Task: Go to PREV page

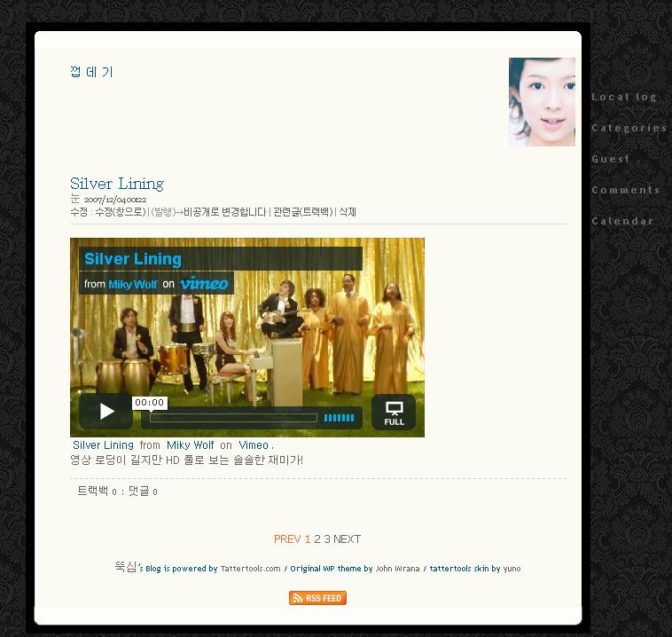Action: point(287,539)
